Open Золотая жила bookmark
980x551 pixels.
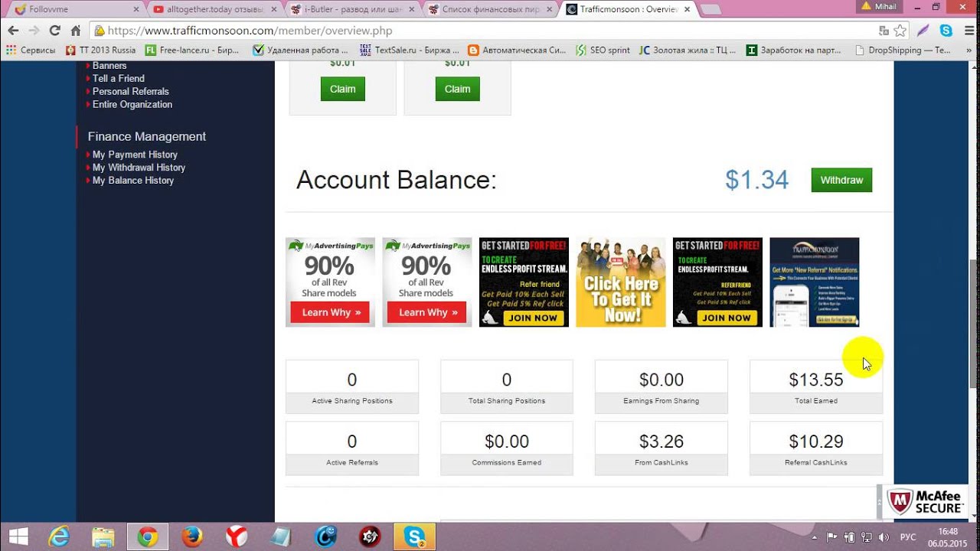click(x=687, y=50)
